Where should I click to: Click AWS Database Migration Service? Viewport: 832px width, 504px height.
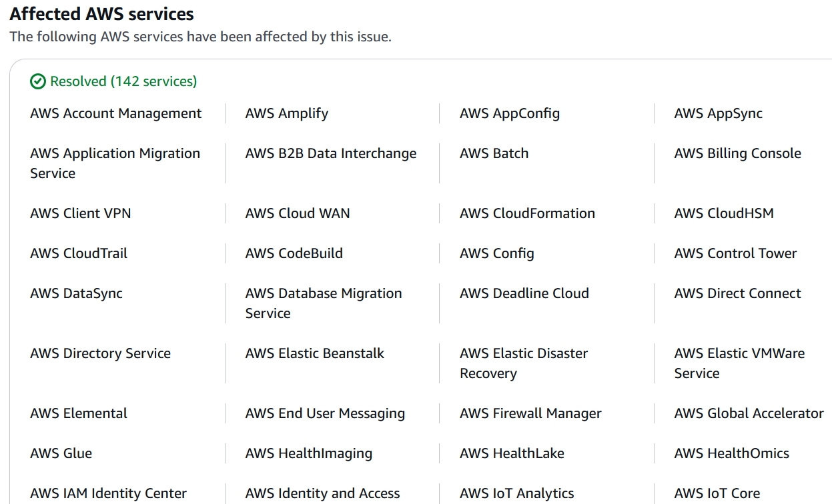click(324, 303)
